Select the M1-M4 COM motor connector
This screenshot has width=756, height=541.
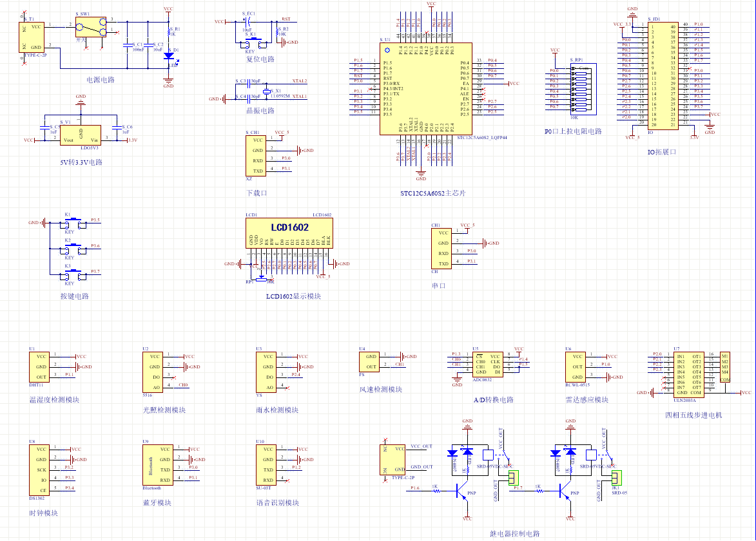pyautogui.click(x=724, y=368)
